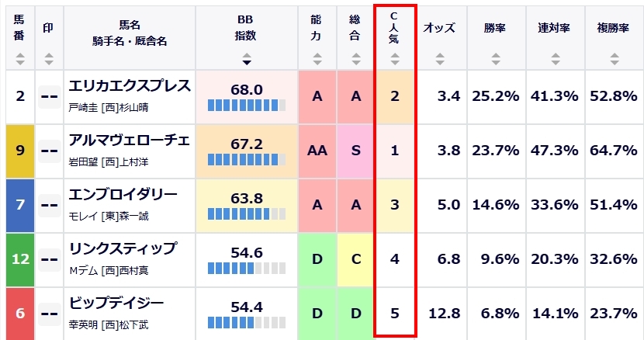This screenshot has height=340, width=644.
Task: Click horse name エンブロイダリー
Action: click(123, 195)
